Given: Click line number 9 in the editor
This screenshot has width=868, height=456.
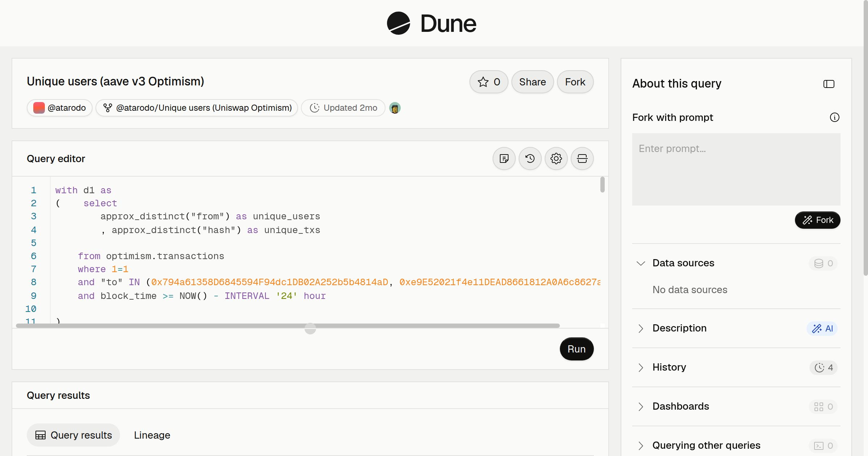Looking at the screenshot, I should tap(34, 296).
